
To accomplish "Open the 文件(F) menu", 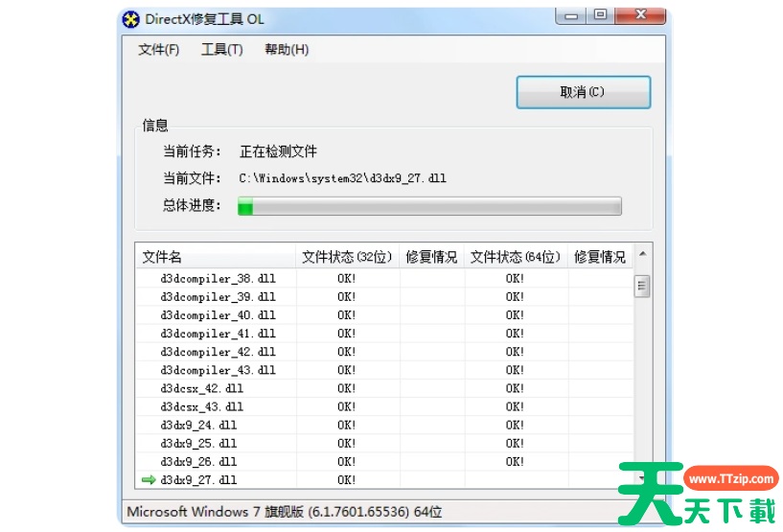I will [159, 50].
